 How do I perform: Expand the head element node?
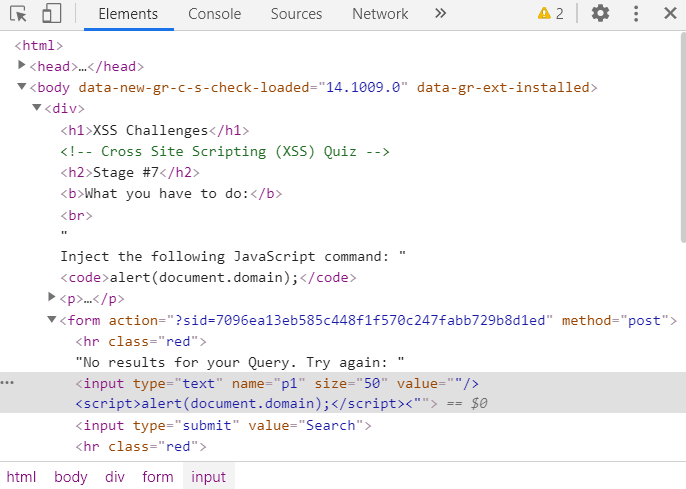pyautogui.click(x=21, y=65)
